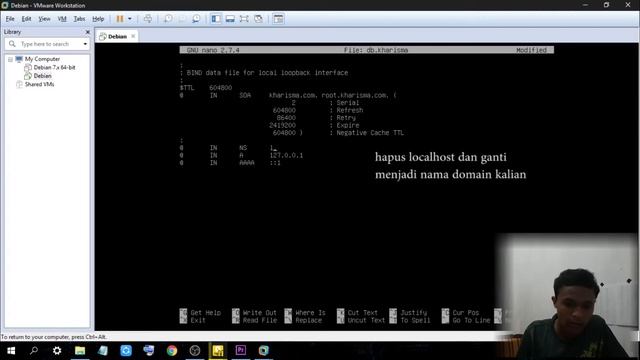The width and height of the screenshot is (640, 360).
Task: Open Adobe Premiere Pro from taskbar
Action: 241,351
